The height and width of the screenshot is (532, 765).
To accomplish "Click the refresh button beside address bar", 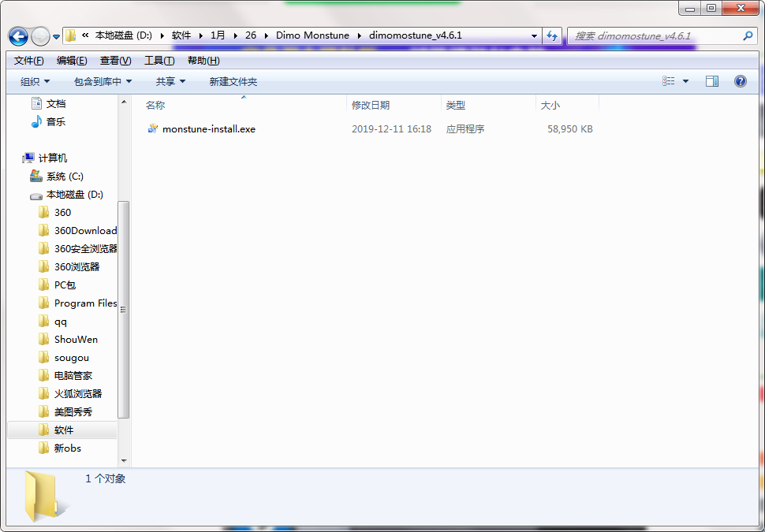I will 552,35.
